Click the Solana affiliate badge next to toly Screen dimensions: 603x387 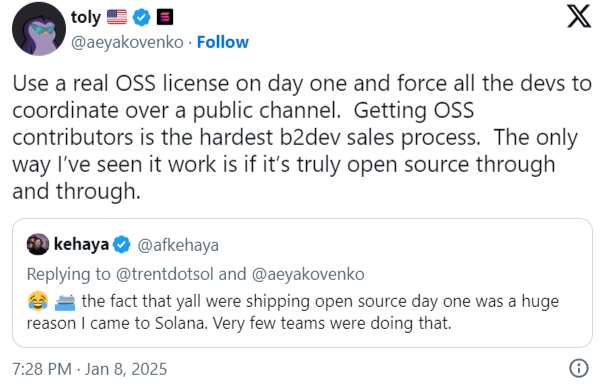point(165,17)
